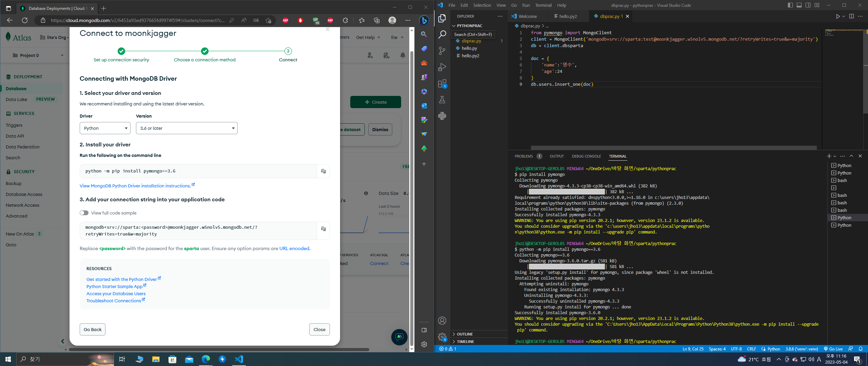This screenshot has width=868, height=366.
Task: Open the Atlas chat support bubble
Action: click(x=399, y=337)
